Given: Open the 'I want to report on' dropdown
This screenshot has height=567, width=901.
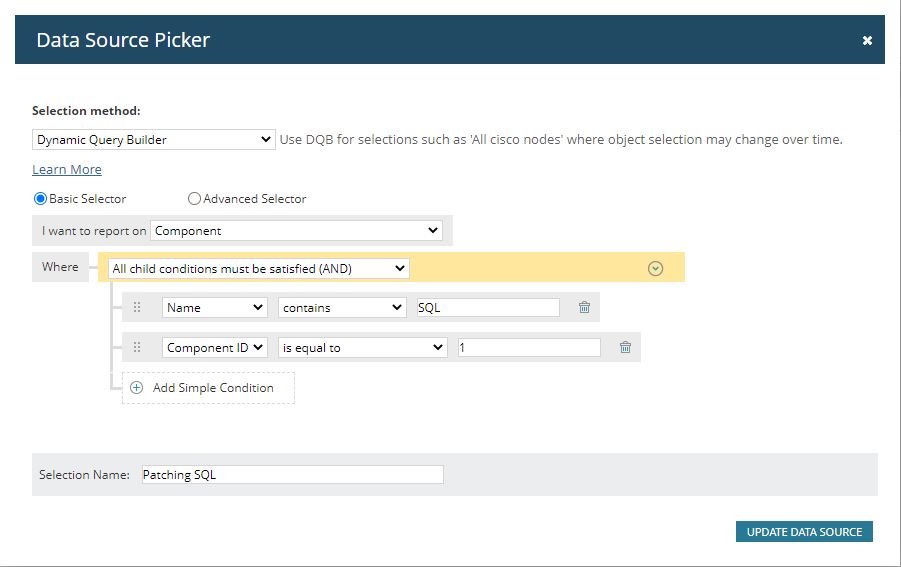Looking at the screenshot, I should pyautogui.click(x=296, y=231).
